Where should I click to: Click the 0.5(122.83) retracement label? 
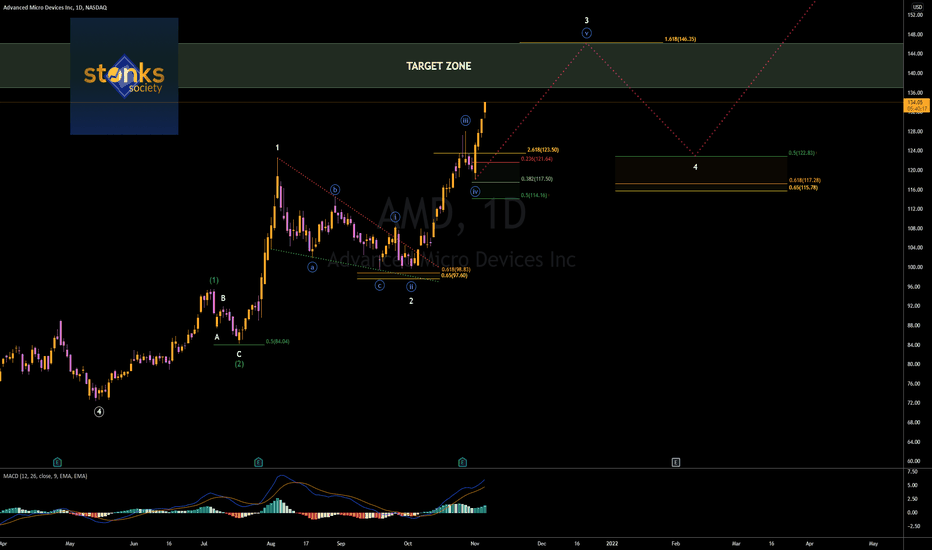tap(801, 153)
